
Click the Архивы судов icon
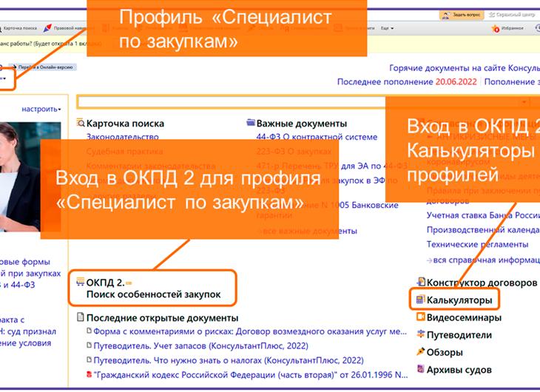click(x=420, y=368)
